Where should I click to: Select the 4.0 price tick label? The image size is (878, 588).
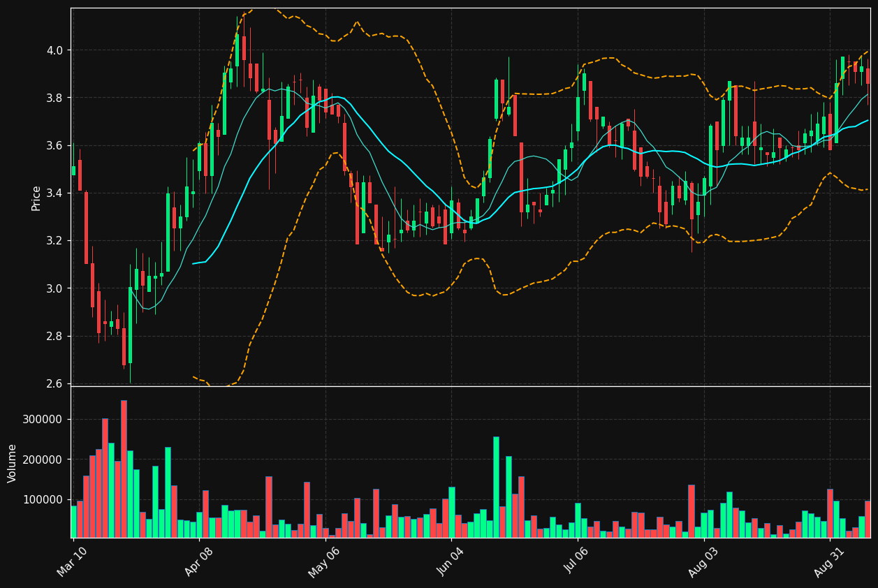tap(54, 50)
